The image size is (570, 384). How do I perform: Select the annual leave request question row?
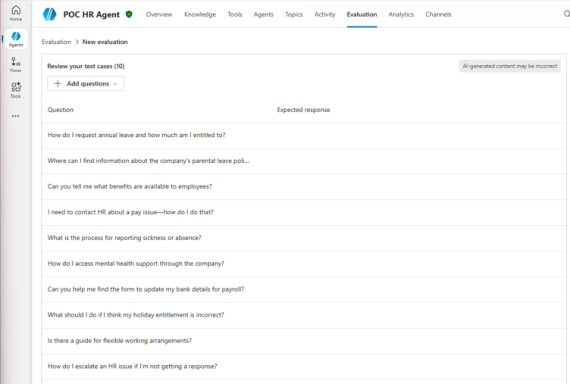304,135
